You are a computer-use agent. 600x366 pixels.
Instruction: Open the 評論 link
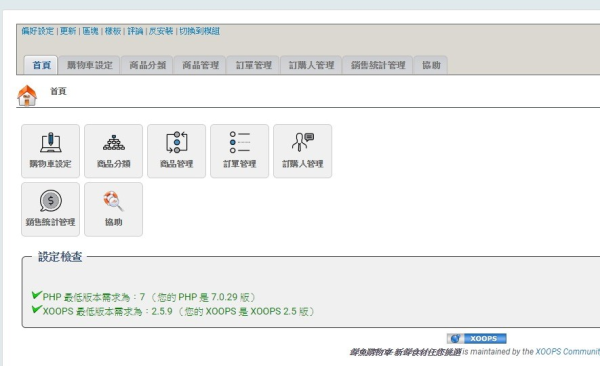pos(135,31)
